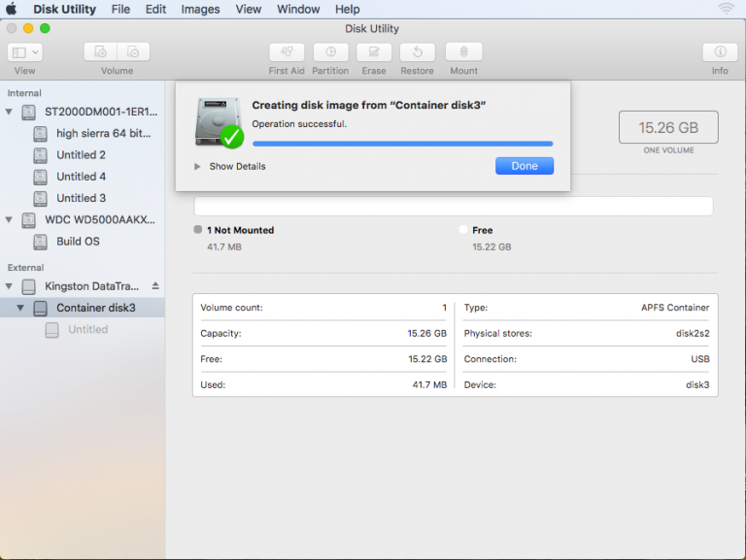Click the blue disk image progress bar
The height and width of the screenshot is (560, 746).
tap(402, 144)
